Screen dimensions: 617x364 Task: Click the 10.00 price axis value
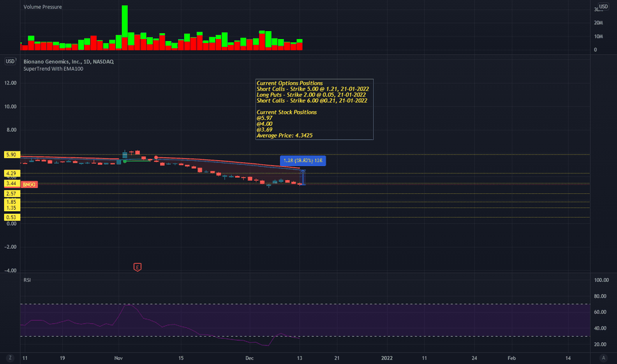click(11, 107)
